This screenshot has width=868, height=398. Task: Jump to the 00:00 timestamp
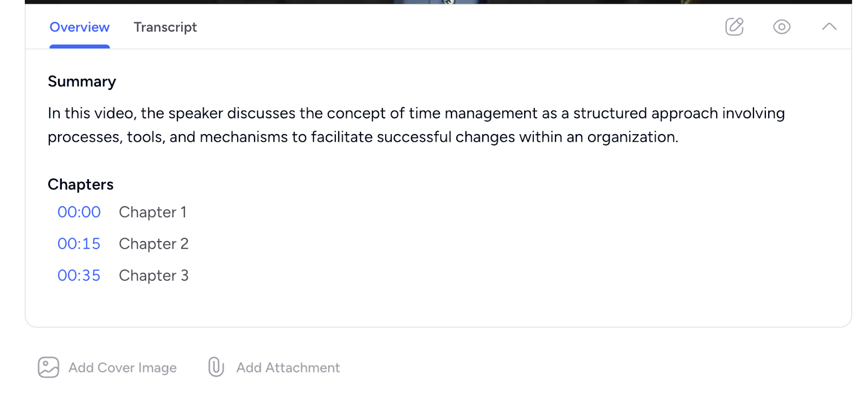[x=79, y=212]
